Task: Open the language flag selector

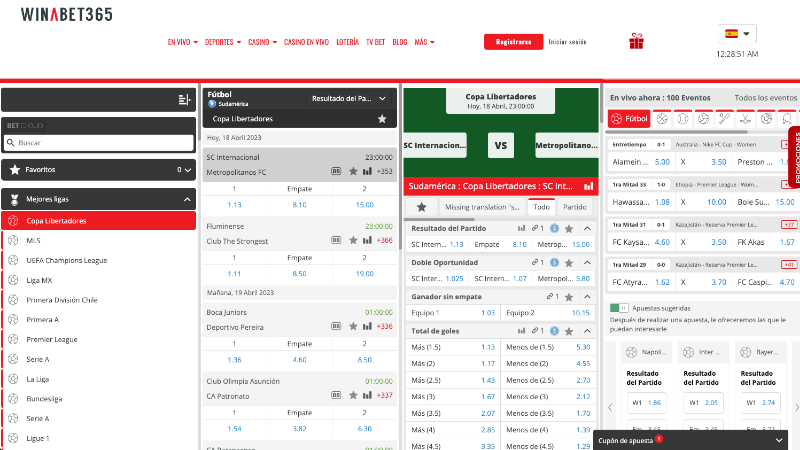Action: (x=737, y=34)
